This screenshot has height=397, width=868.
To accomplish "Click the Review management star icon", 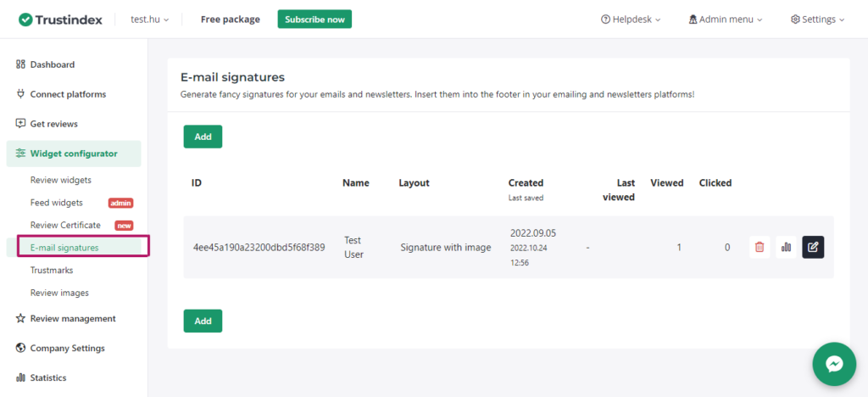I will coord(21,319).
